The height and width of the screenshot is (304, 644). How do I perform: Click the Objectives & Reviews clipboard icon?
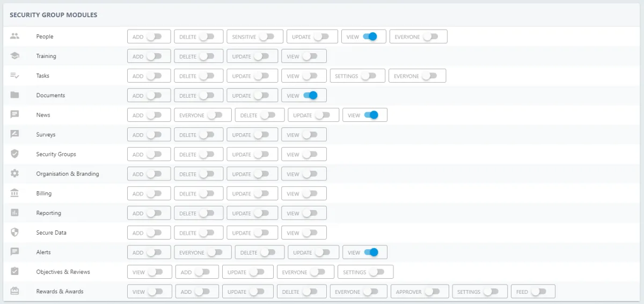click(x=14, y=272)
